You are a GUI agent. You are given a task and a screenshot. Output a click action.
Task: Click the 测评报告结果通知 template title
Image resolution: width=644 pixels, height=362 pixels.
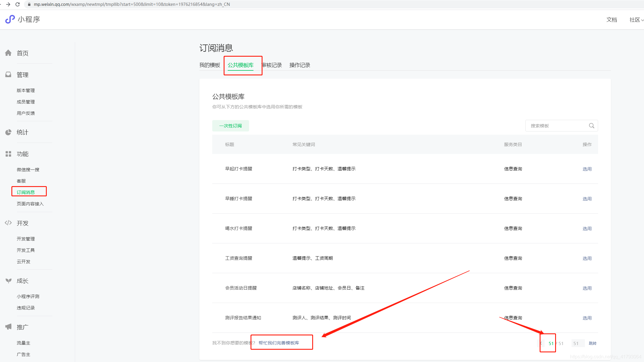click(243, 318)
